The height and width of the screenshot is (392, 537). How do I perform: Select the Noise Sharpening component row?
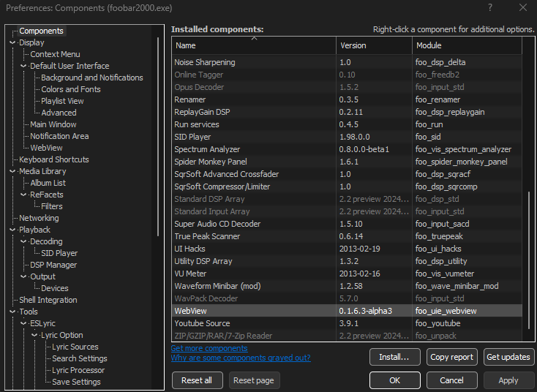[x=347, y=62]
